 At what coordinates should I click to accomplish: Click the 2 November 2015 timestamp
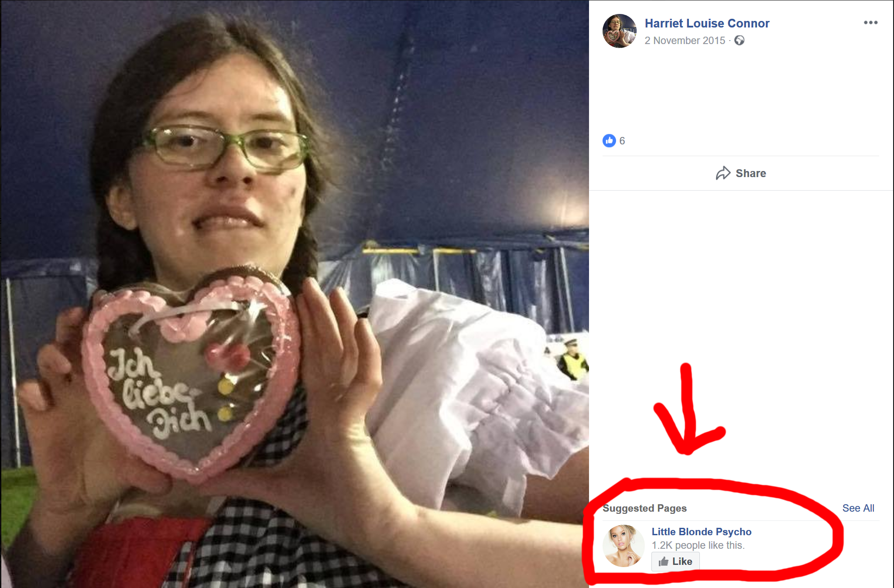(x=685, y=41)
